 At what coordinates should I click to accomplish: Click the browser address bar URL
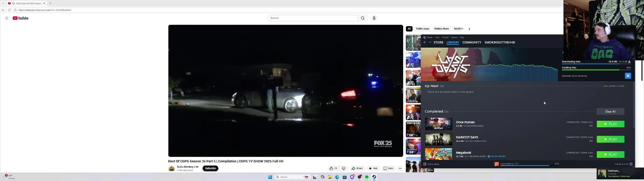click(x=45, y=10)
